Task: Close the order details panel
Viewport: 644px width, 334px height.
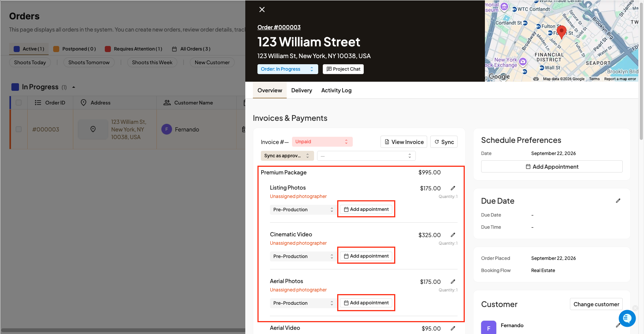Action: pos(262,9)
